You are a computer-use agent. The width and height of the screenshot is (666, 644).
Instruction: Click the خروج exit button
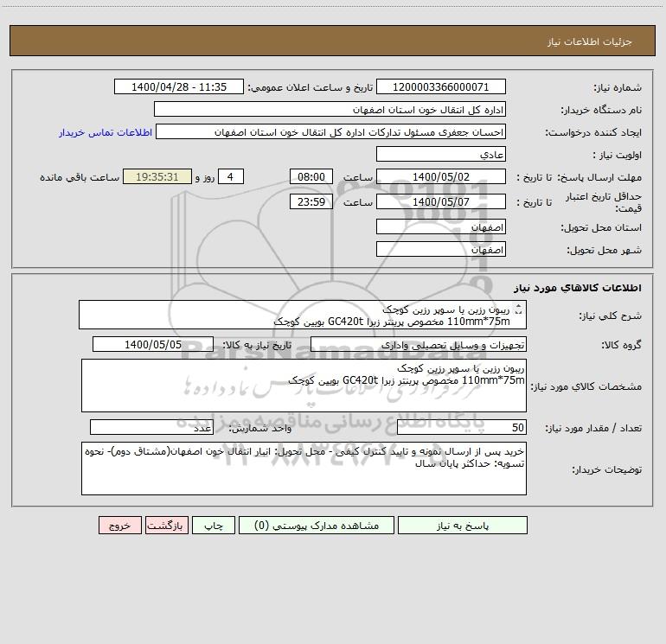pyautogui.click(x=119, y=526)
